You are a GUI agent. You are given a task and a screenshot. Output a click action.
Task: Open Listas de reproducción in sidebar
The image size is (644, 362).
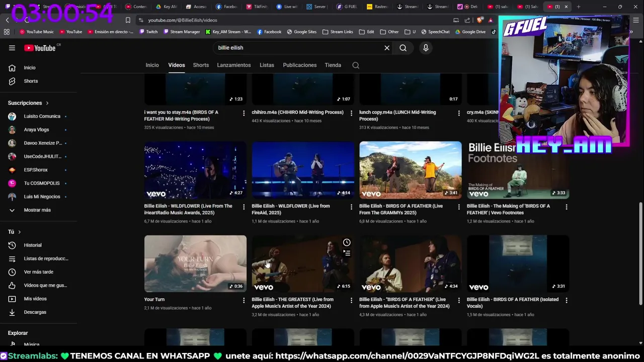pyautogui.click(x=46, y=258)
